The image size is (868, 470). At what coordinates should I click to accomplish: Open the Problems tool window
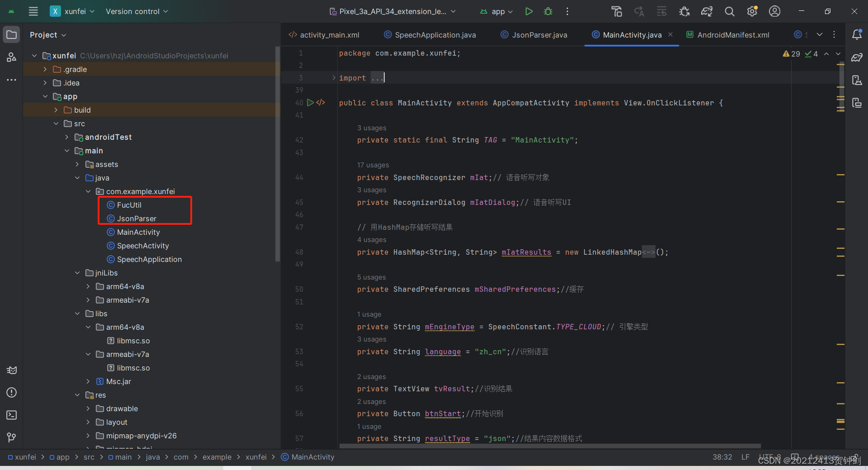click(x=12, y=392)
